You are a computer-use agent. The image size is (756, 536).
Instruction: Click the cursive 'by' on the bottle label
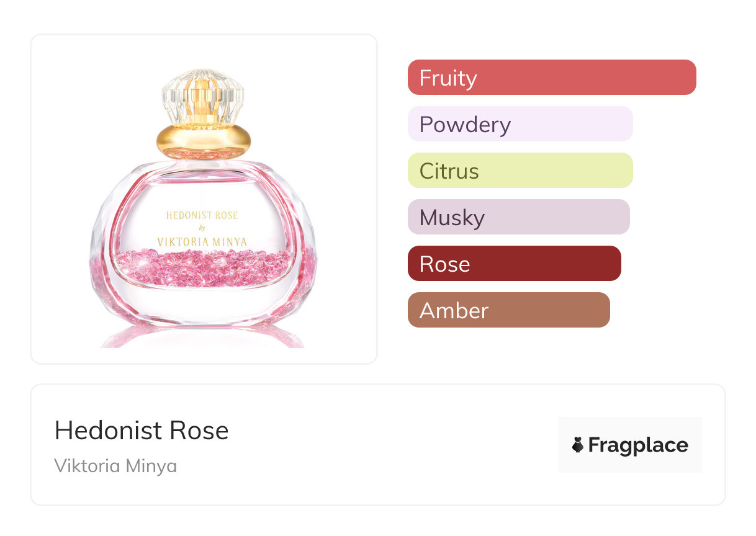[x=202, y=229]
